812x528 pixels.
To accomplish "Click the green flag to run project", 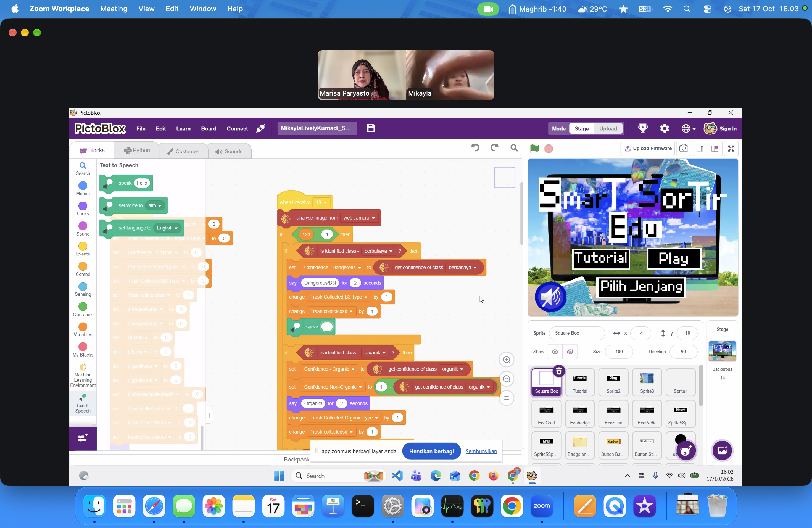I will tap(534, 148).
